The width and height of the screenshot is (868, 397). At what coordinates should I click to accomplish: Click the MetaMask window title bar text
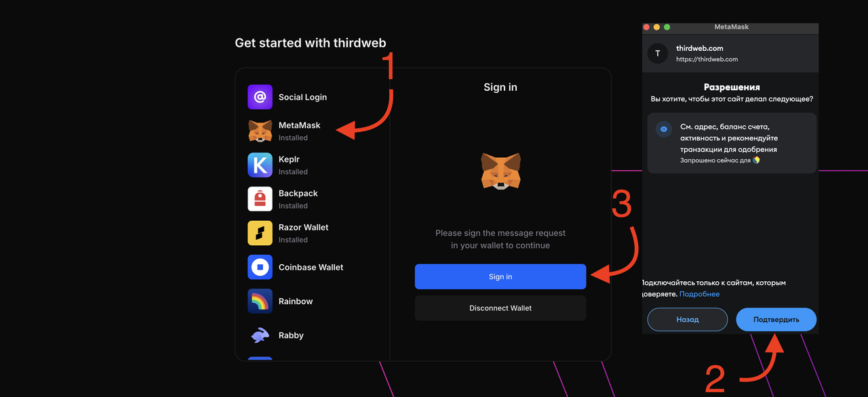pos(732,27)
